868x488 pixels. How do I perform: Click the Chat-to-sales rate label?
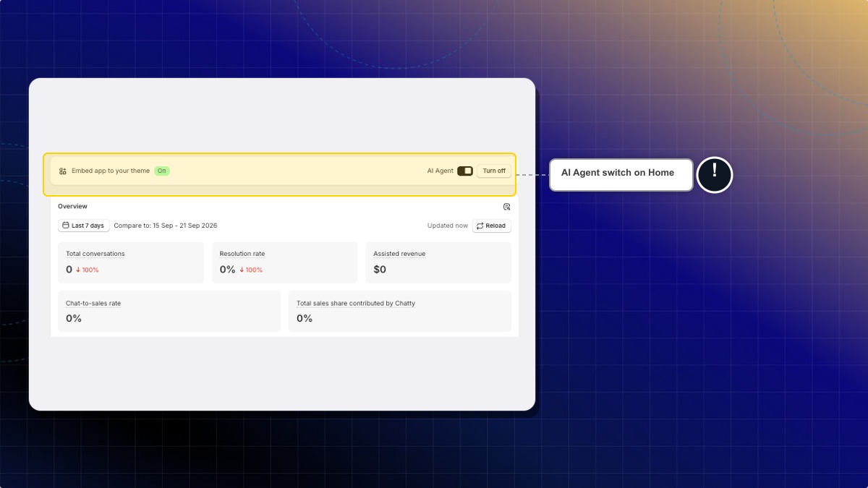click(93, 304)
